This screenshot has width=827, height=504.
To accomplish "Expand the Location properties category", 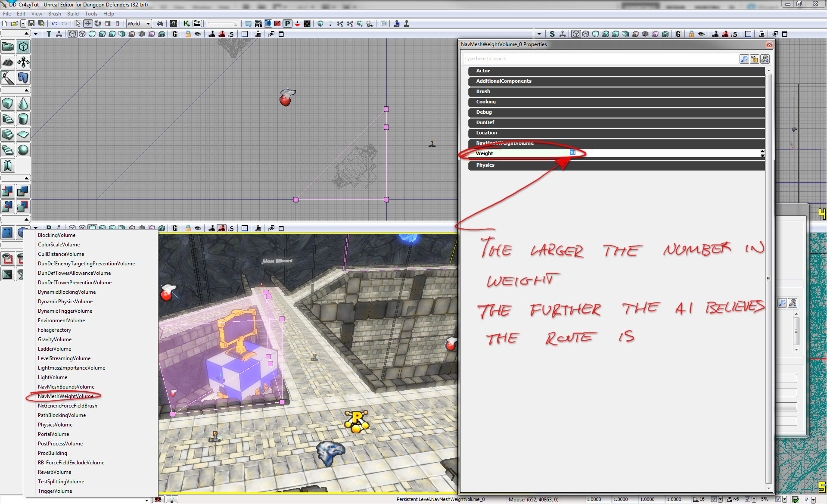I will tap(616, 133).
